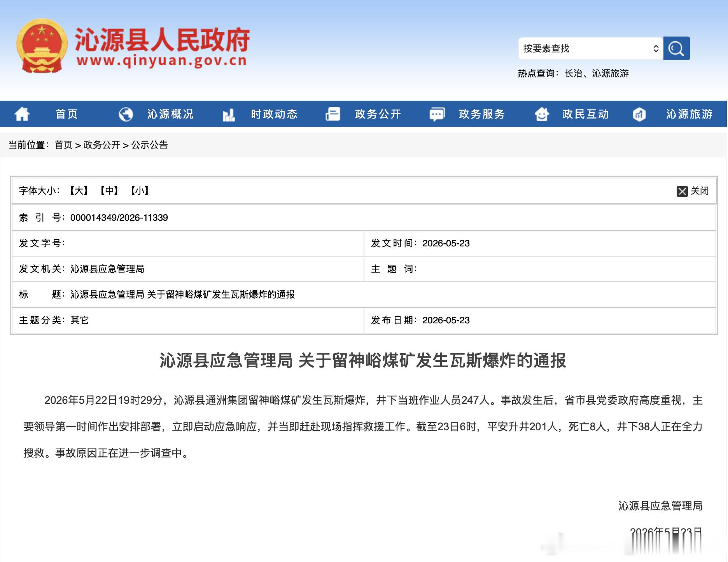Open the 政务公开 navigation tab

click(378, 114)
